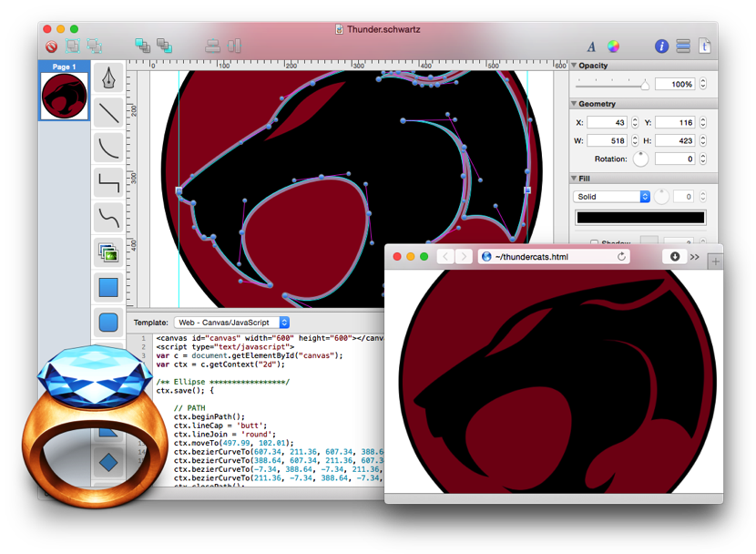Click the red prohibition icon in the toolbar
756x554 pixels.
click(x=51, y=46)
